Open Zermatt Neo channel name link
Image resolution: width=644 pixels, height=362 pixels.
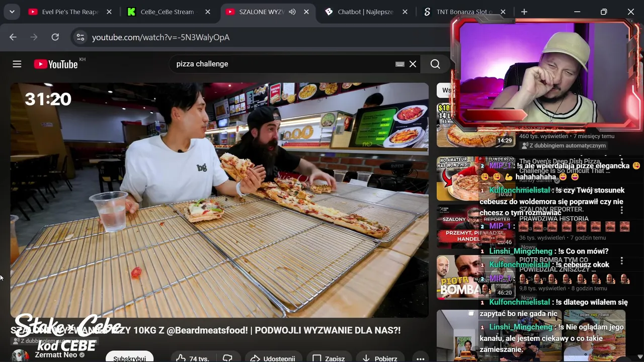click(x=56, y=355)
